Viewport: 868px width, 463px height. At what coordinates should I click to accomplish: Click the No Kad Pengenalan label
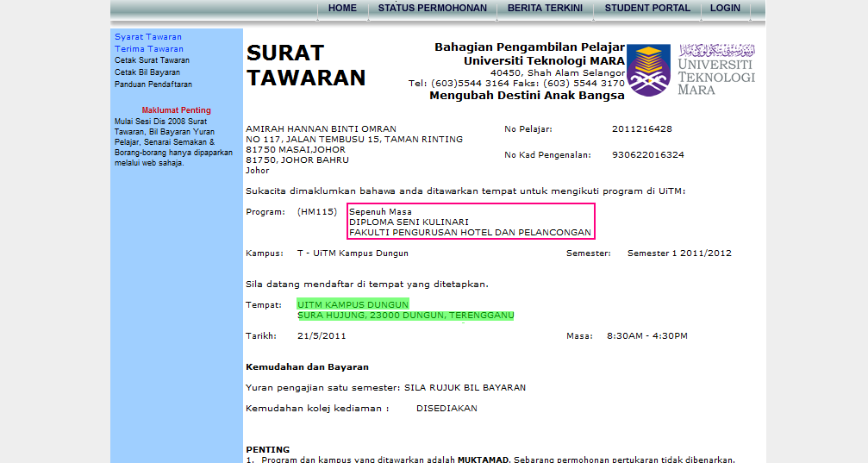547,155
